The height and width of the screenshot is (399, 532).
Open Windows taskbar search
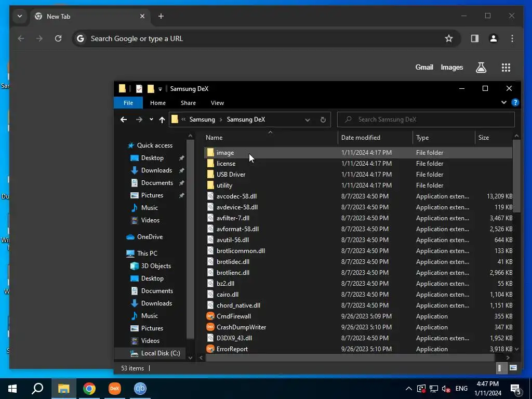(x=37, y=389)
